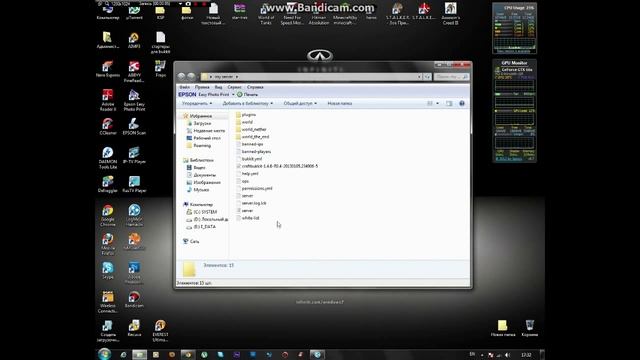
Task: Click the taskbar volume icon
Action: point(508,355)
